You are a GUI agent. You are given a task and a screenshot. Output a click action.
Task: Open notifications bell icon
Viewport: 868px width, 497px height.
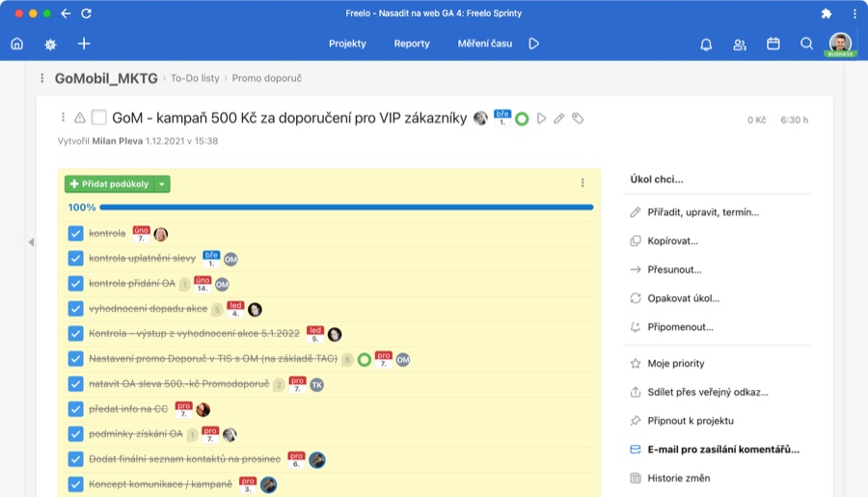(706, 44)
